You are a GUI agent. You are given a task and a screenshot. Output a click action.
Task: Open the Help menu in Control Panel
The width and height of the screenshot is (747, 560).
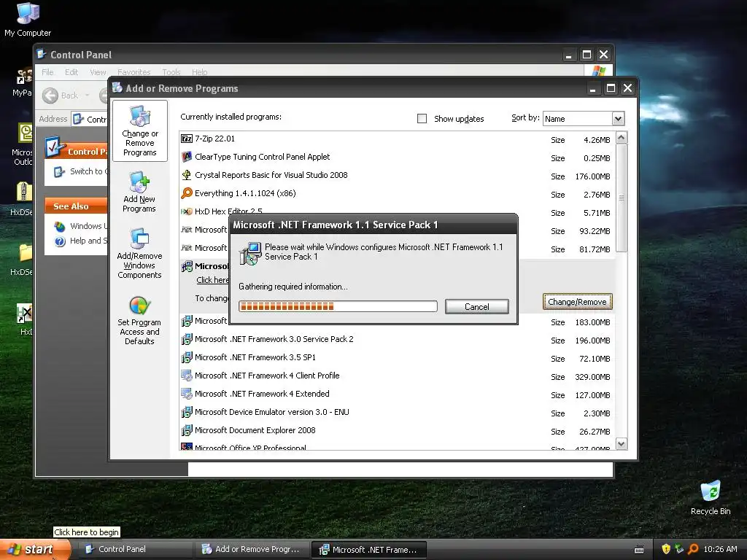click(x=200, y=72)
